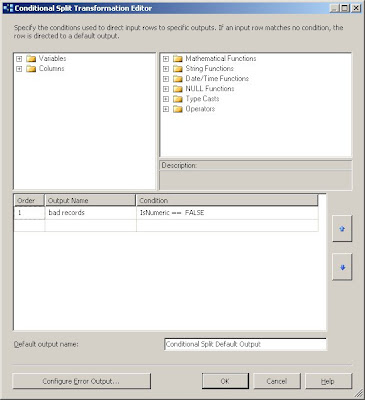This screenshot has width=365, height=400.
Task: Close the Conditional Split editor window
Action: (x=356, y=8)
